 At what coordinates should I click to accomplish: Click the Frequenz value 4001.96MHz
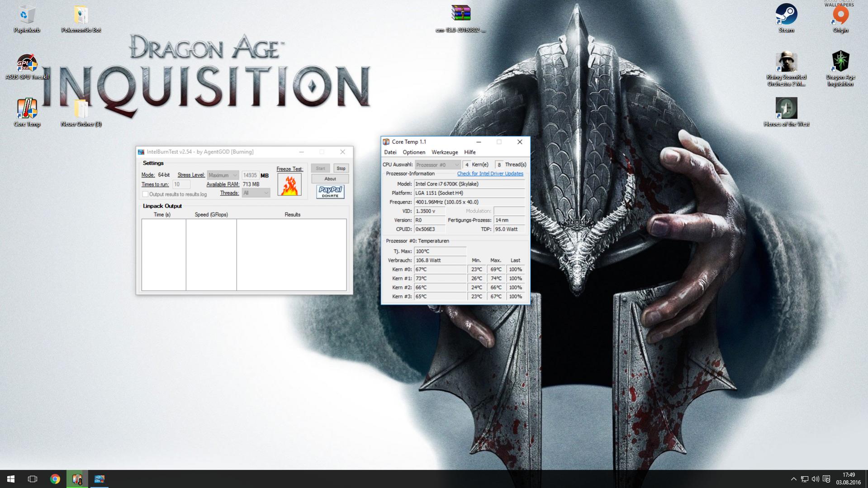click(470, 202)
